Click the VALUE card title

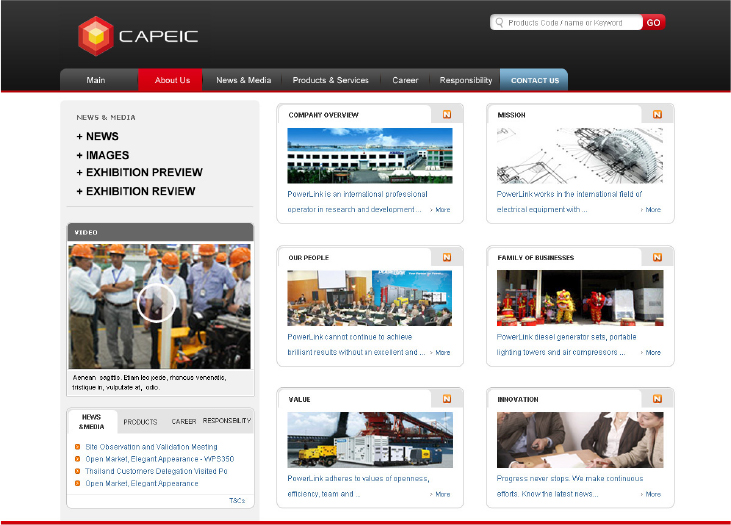click(299, 400)
